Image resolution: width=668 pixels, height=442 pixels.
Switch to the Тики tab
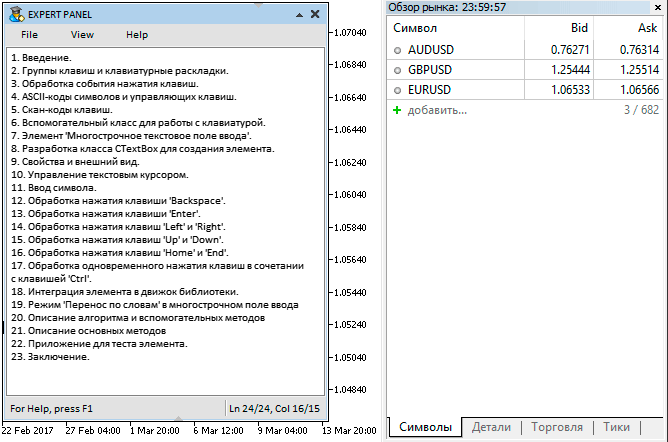[616, 427]
